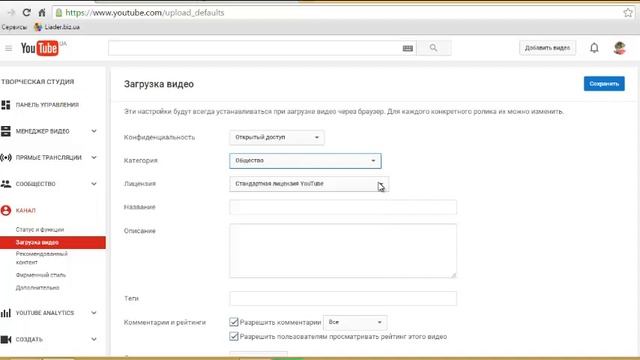Click the Описание resize handle corner

453,275
